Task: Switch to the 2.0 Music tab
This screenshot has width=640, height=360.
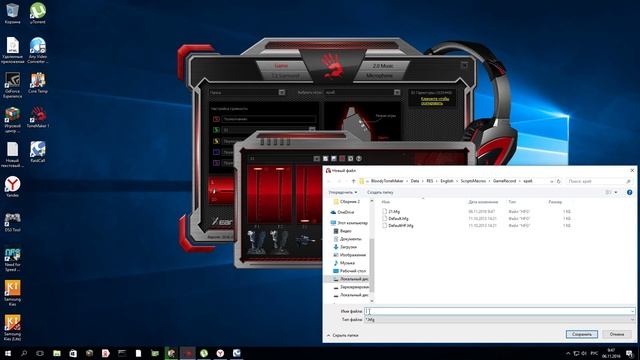Action: pos(383,65)
